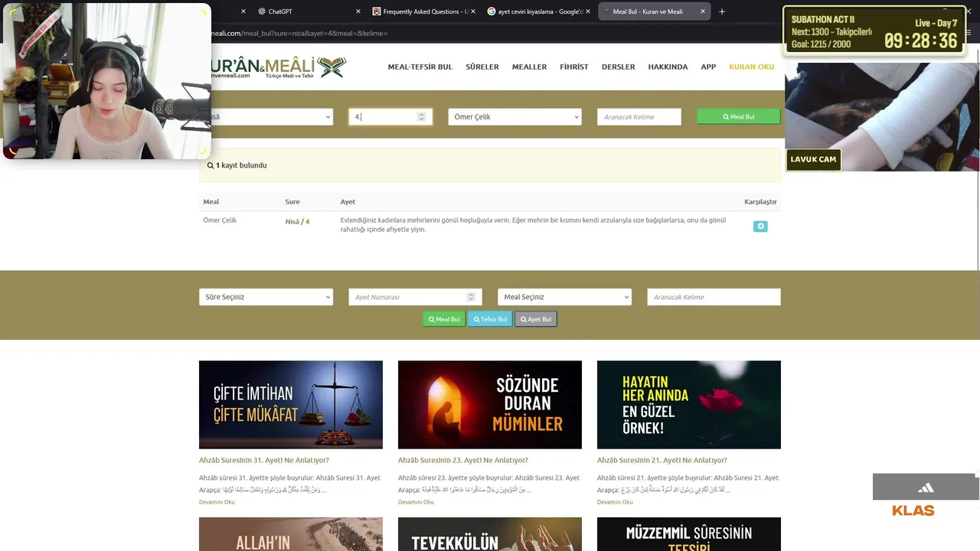The width and height of the screenshot is (980, 551).
Task: Open the Allah'ın article thumbnail
Action: click(x=291, y=534)
